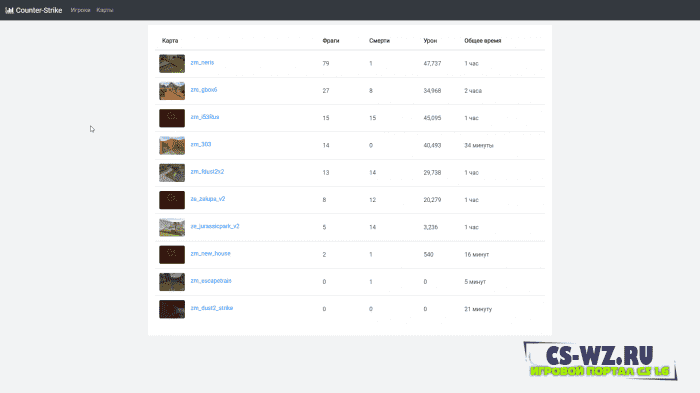This screenshot has width=700, height=393.
Task: Open the zm_303 map link
Action: point(201,144)
